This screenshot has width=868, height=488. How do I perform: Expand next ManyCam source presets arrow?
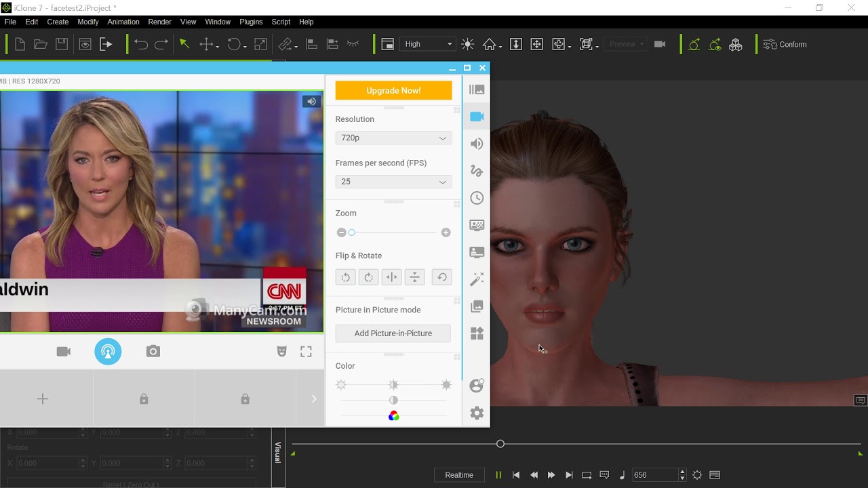click(313, 399)
